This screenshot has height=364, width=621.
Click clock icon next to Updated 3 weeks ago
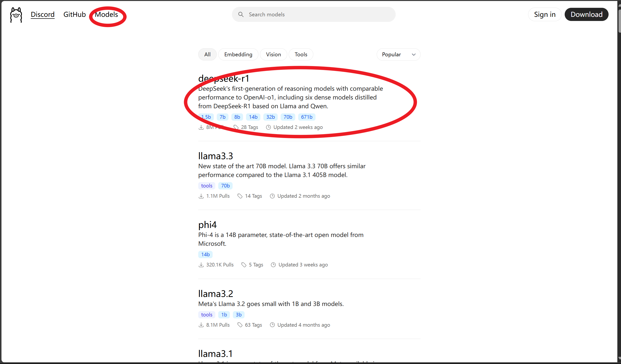[273, 265]
